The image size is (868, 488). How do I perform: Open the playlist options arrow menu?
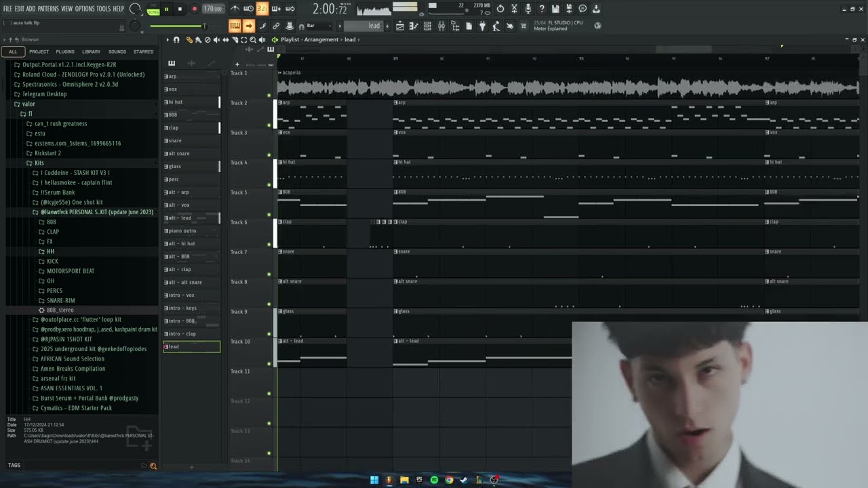pos(167,40)
